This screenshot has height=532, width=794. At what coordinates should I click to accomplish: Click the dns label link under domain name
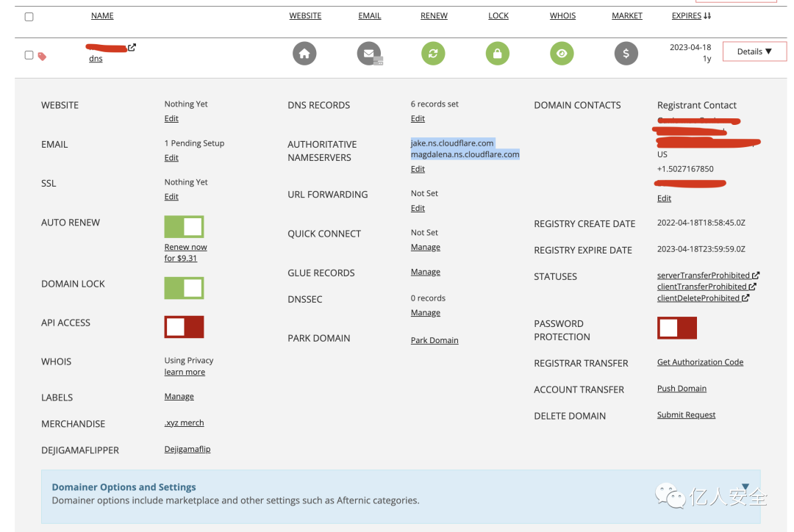96,59
